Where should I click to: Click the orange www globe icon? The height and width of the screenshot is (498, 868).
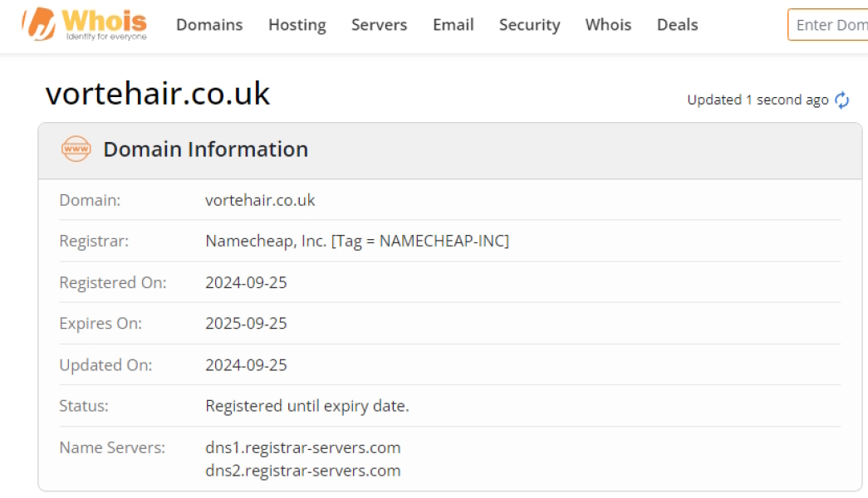coord(76,149)
